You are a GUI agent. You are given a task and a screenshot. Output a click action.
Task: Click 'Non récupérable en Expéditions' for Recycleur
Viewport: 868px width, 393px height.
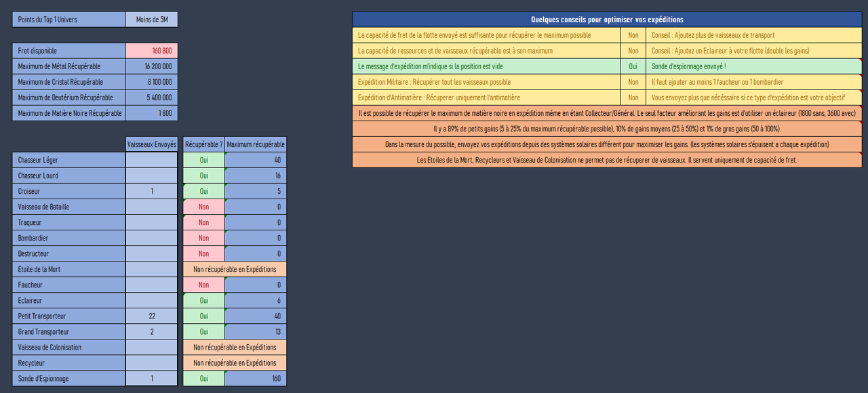tap(235, 363)
